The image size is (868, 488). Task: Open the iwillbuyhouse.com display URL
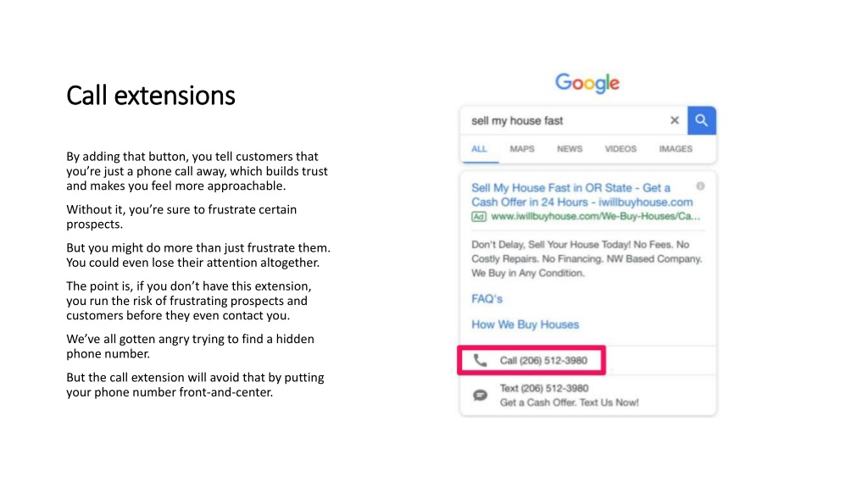pyautogui.click(x=595, y=216)
